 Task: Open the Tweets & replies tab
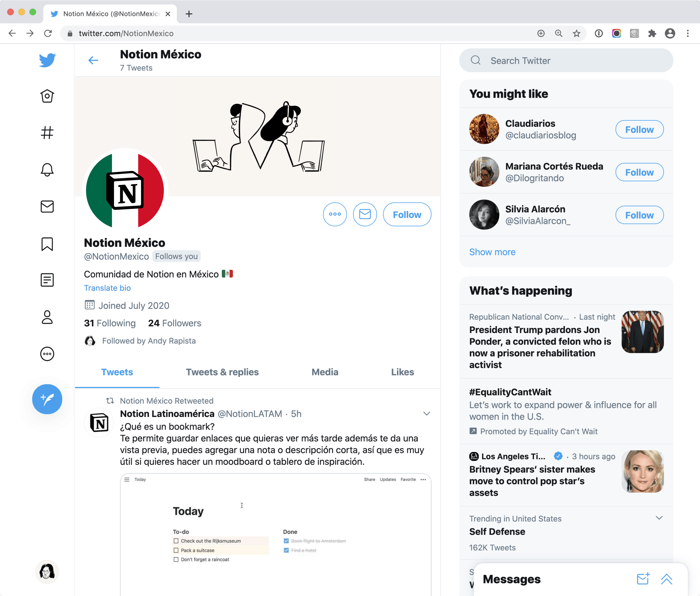(222, 372)
